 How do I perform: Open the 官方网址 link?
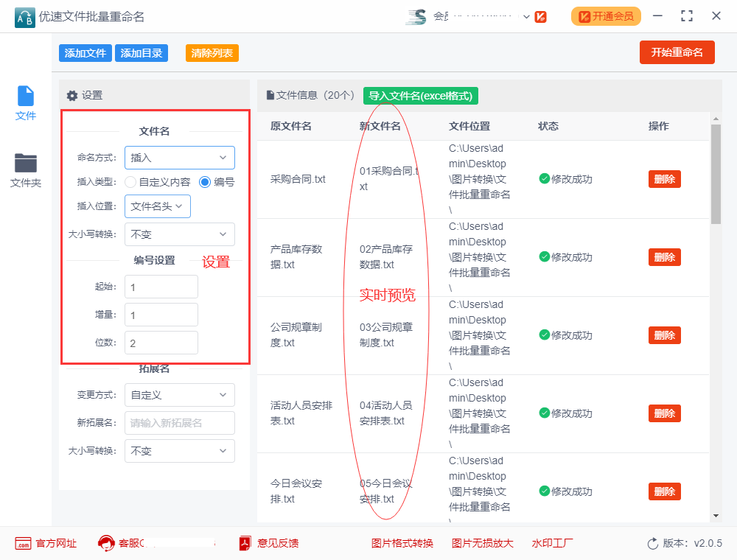pyautogui.click(x=56, y=544)
